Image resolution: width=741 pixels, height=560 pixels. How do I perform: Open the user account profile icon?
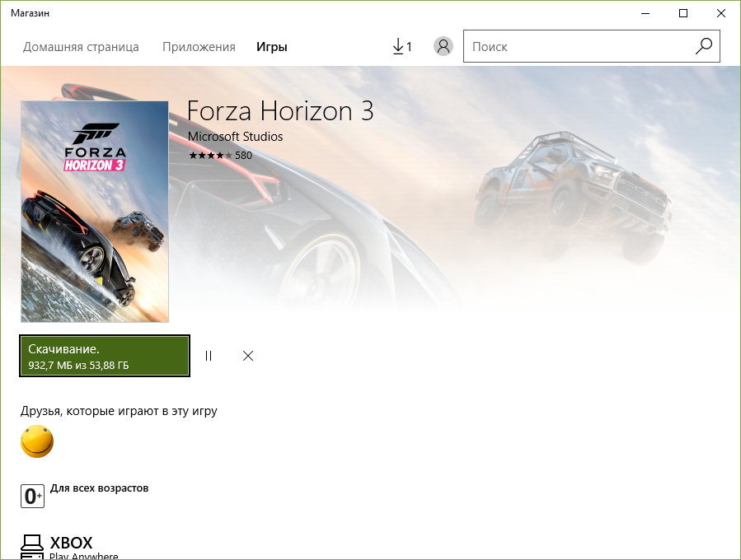click(443, 46)
